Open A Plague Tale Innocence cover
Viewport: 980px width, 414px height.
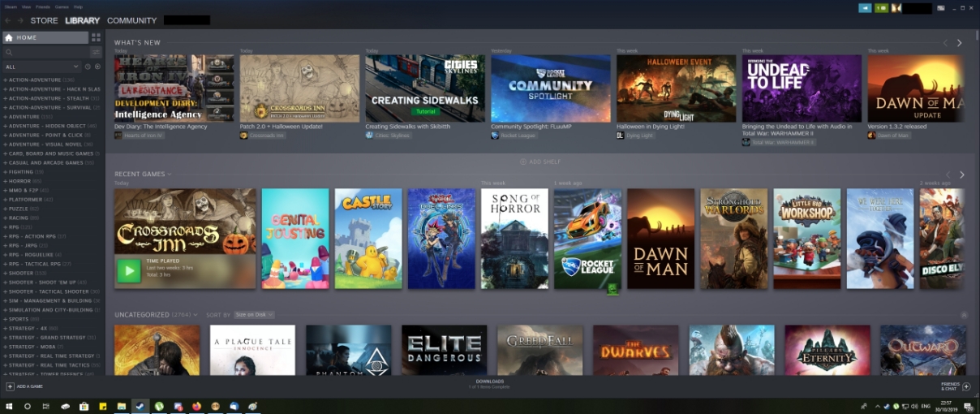[x=252, y=350]
